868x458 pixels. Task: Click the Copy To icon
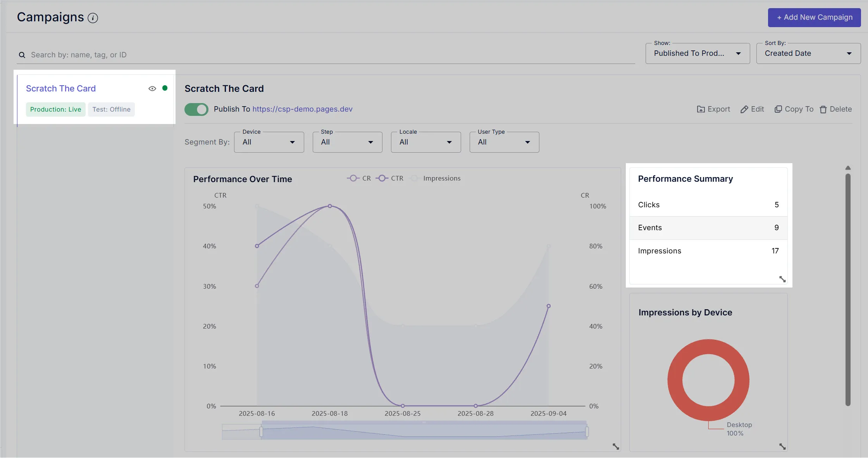pos(778,109)
